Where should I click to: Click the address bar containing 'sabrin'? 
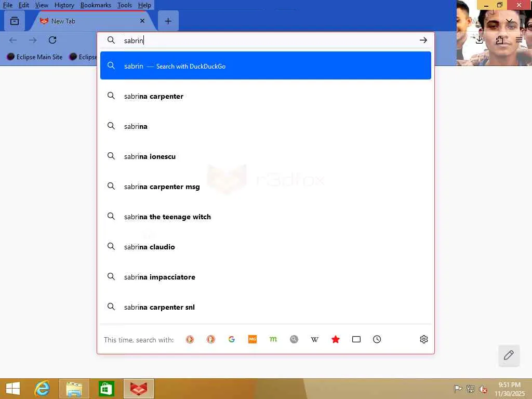pos(265,41)
